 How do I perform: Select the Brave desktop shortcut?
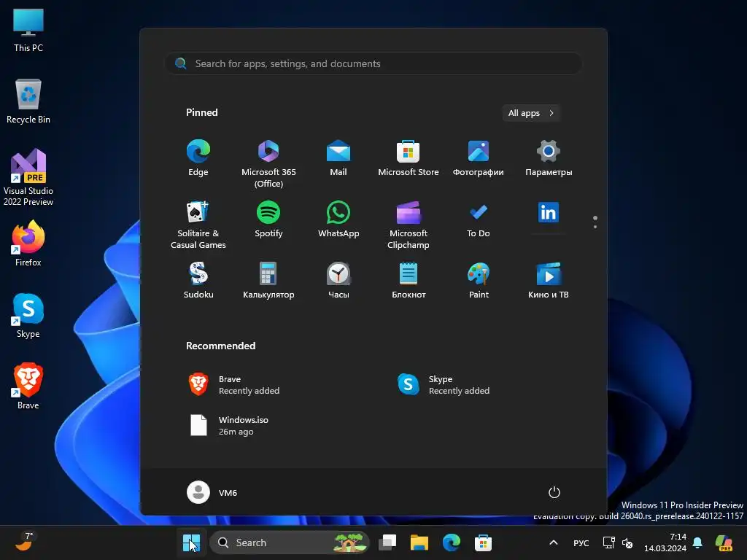pyautogui.click(x=28, y=386)
